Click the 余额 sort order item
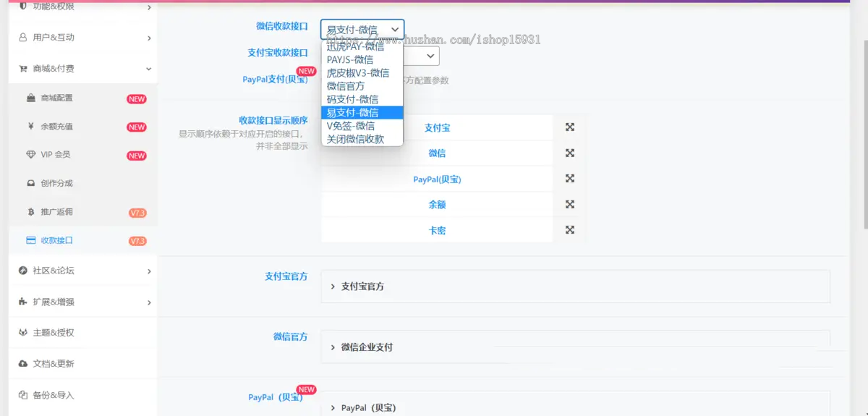Viewport: 868px width, 416px height. pyautogui.click(x=437, y=204)
